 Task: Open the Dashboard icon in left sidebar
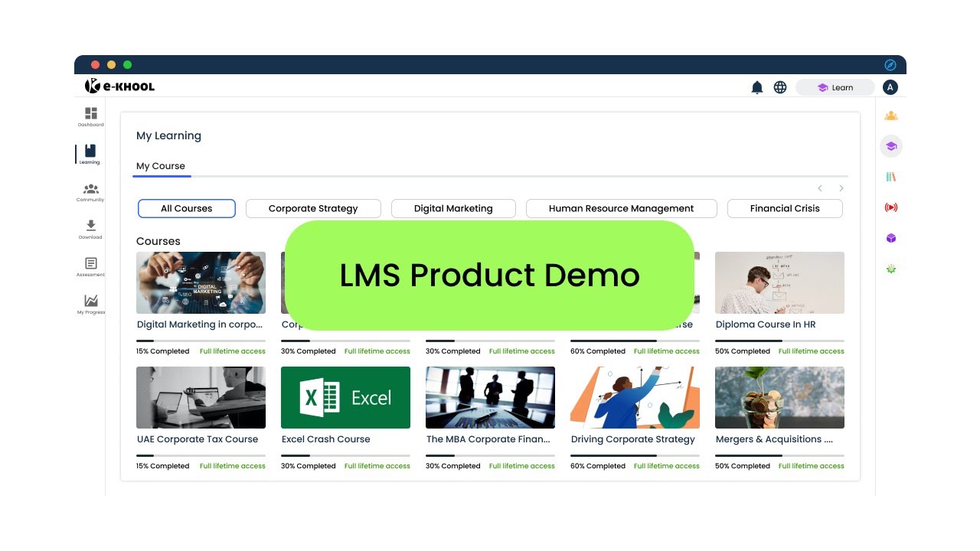(x=91, y=113)
